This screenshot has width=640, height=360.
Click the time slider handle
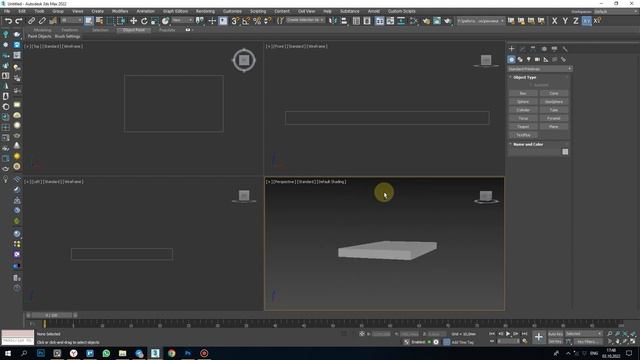click(51, 315)
